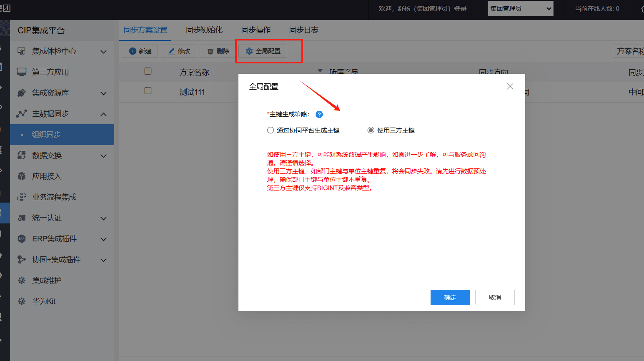Image resolution: width=644 pixels, height=361 pixels.
Task: Open 组织同步 in the sidebar
Action: point(62,135)
